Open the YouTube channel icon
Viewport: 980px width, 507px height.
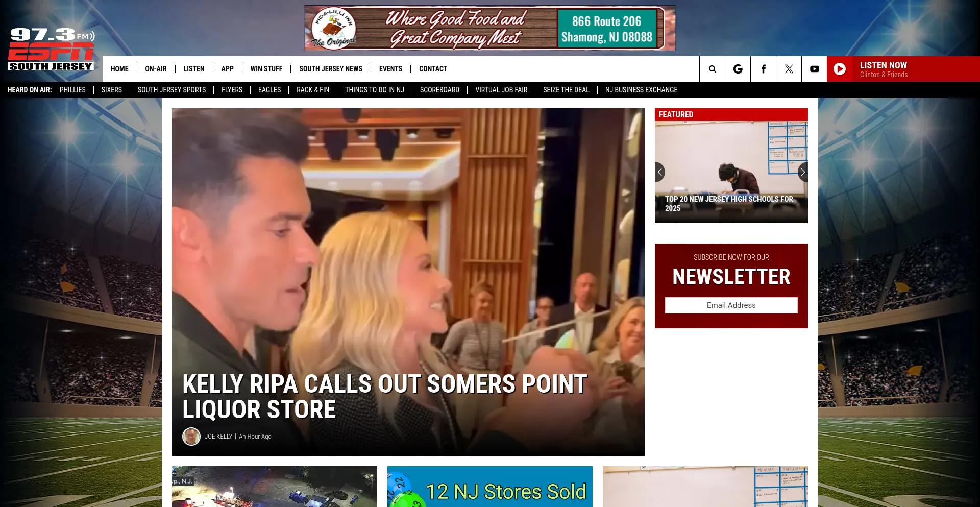[814, 69]
